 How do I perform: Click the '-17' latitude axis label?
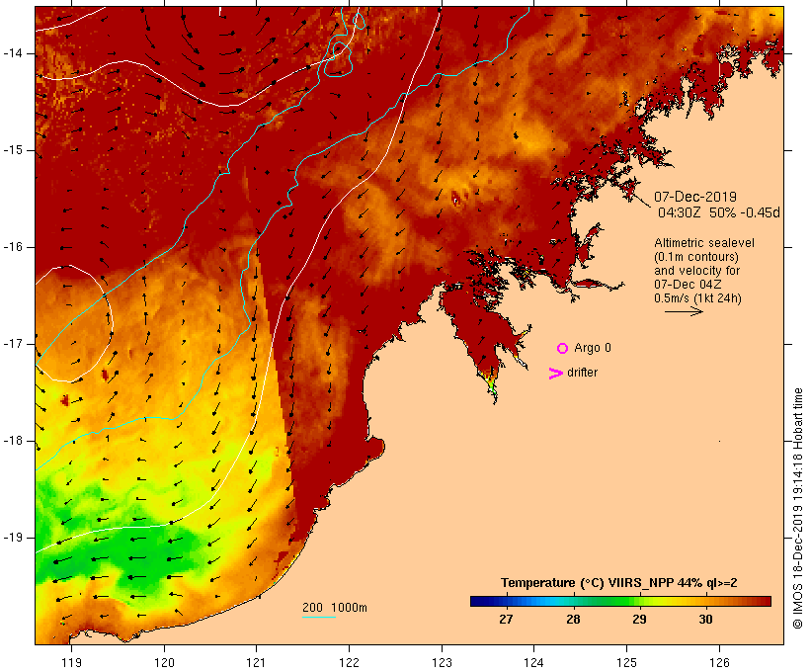(x=12, y=344)
